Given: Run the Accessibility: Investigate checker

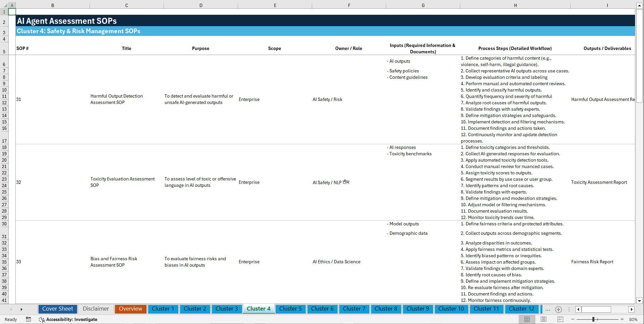Looking at the screenshot, I should point(68,319).
